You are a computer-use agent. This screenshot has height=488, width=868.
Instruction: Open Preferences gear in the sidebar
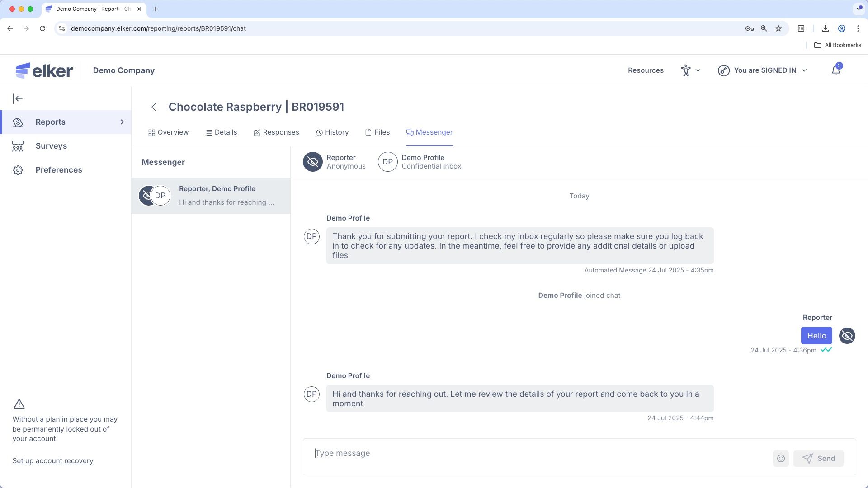pyautogui.click(x=18, y=170)
